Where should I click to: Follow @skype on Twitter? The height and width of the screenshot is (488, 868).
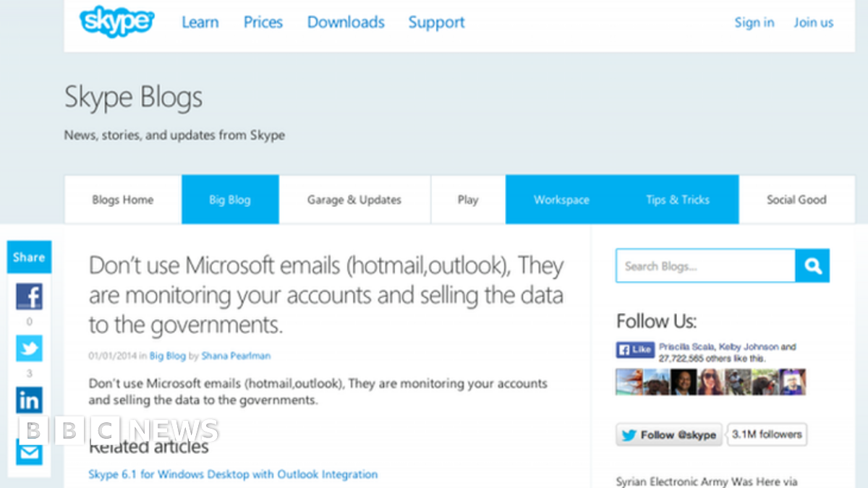tap(669, 435)
